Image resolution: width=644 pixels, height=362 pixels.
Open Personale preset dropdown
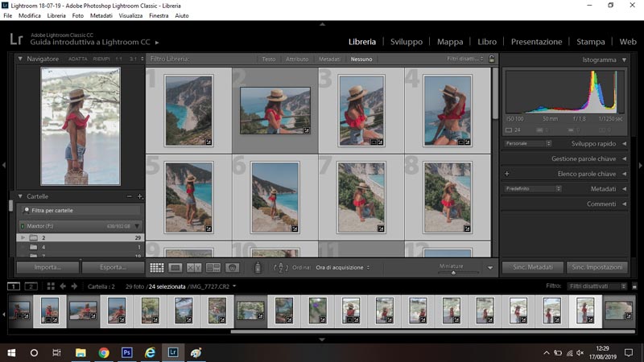[x=528, y=144]
